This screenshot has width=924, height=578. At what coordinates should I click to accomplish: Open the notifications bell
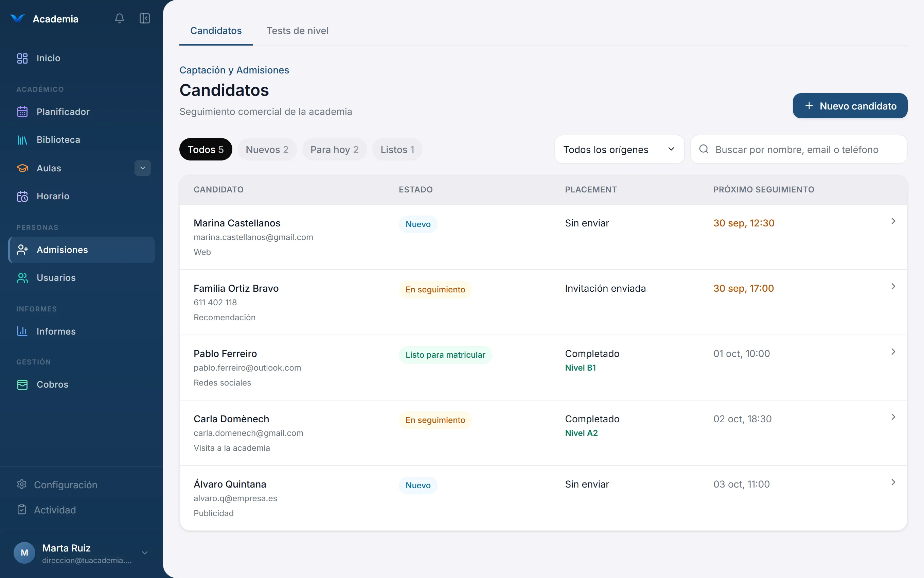click(x=120, y=18)
